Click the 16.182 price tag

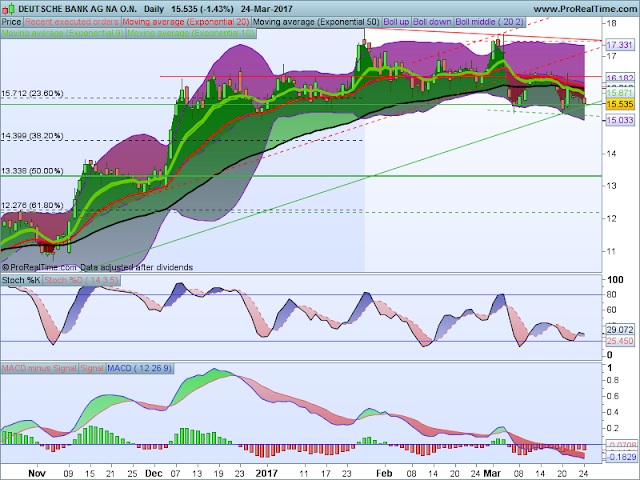coord(620,78)
